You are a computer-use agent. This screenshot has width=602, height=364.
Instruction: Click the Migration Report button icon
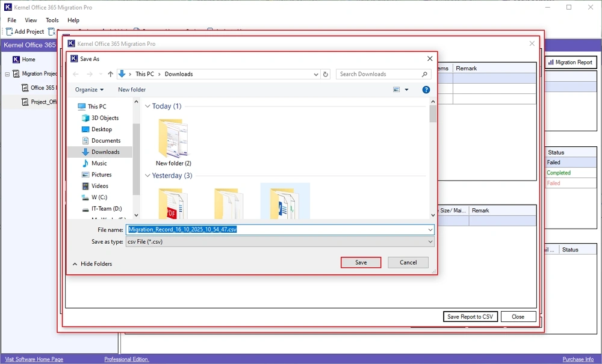pyautogui.click(x=550, y=62)
